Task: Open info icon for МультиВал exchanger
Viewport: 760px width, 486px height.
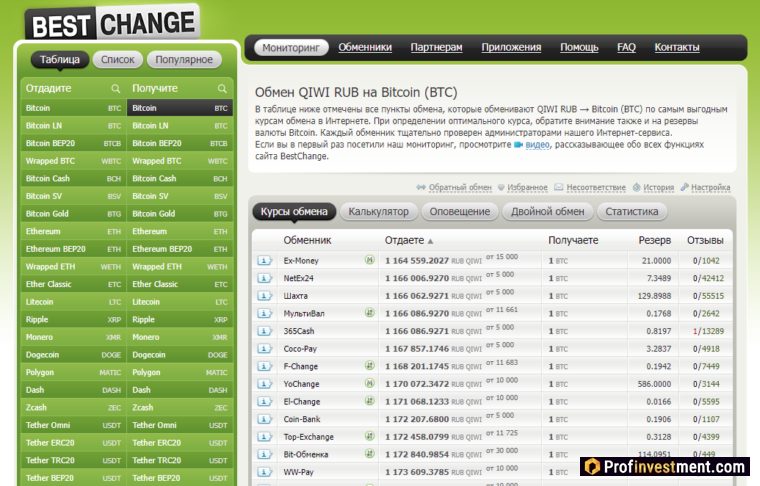Action: coord(265,314)
